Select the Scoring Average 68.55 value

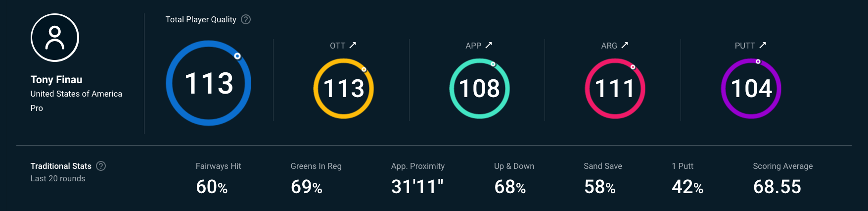click(x=777, y=187)
